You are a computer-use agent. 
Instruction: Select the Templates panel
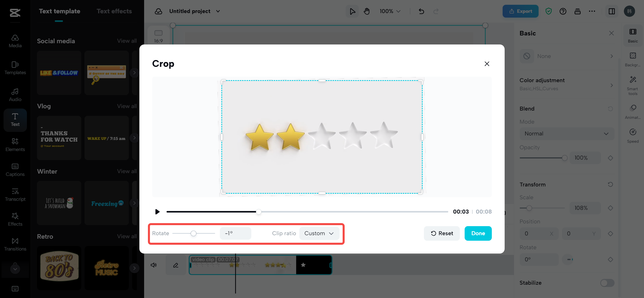click(15, 68)
